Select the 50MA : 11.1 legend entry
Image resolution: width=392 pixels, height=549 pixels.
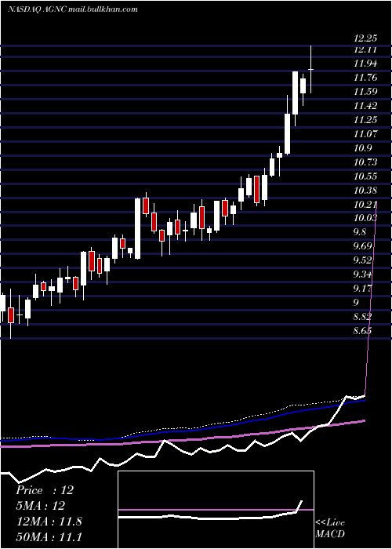point(49,536)
